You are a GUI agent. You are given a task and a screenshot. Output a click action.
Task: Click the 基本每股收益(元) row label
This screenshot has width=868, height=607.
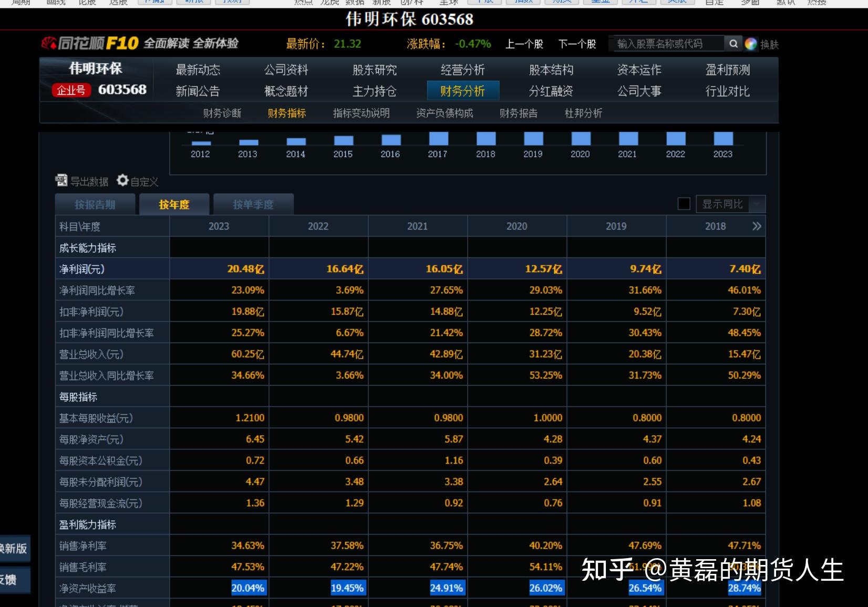coord(96,418)
